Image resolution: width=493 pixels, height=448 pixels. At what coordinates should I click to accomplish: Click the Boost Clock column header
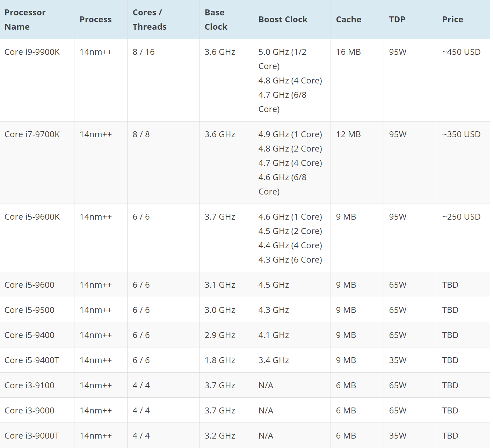[283, 20]
